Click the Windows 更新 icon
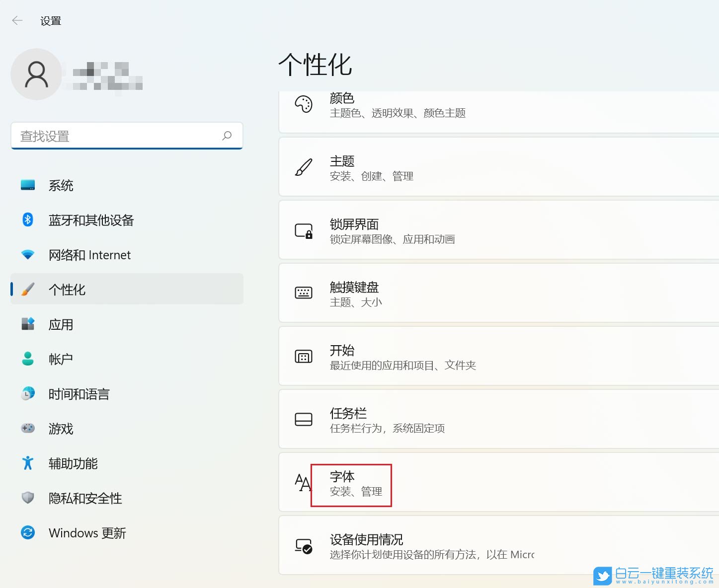Image resolution: width=719 pixels, height=588 pixels. (x=28, y=532)
